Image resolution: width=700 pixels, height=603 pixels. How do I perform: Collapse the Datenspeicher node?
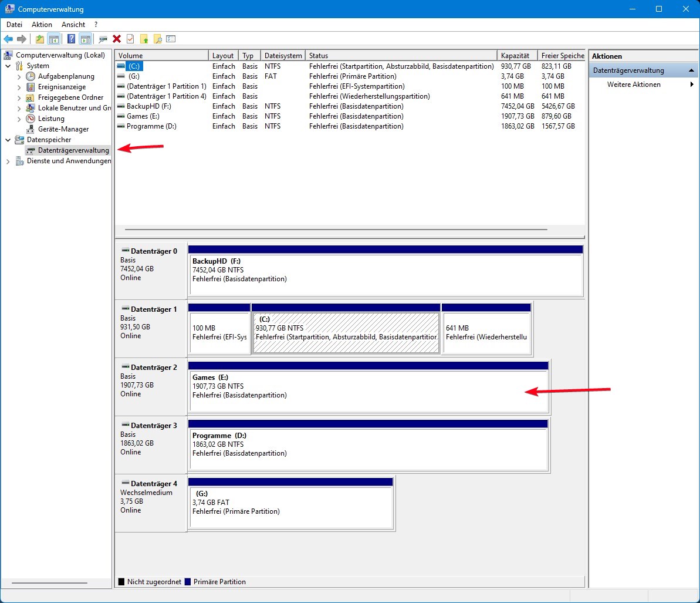[x=8, y=140]
